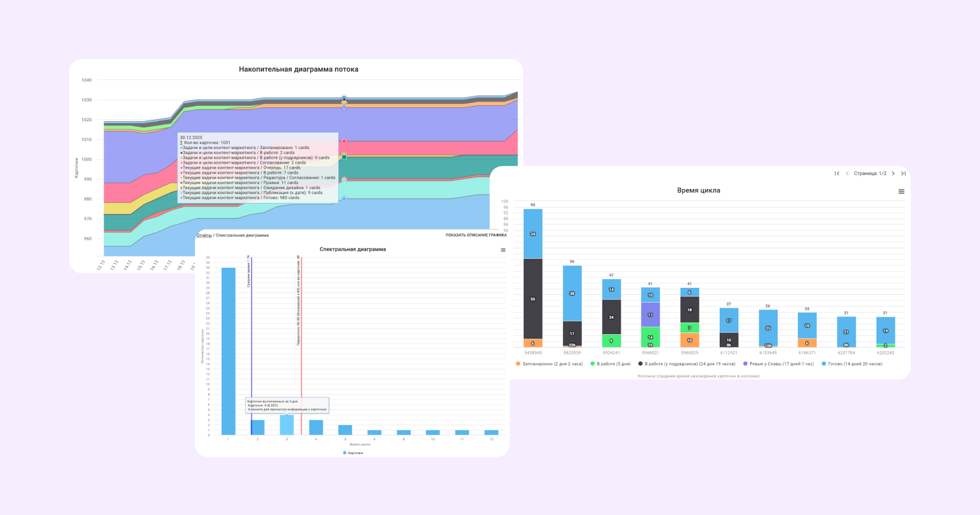The image size is (980, 515).
Task: Click the purple 17 segment of card 5968021
Action: [x=650, y=315]
